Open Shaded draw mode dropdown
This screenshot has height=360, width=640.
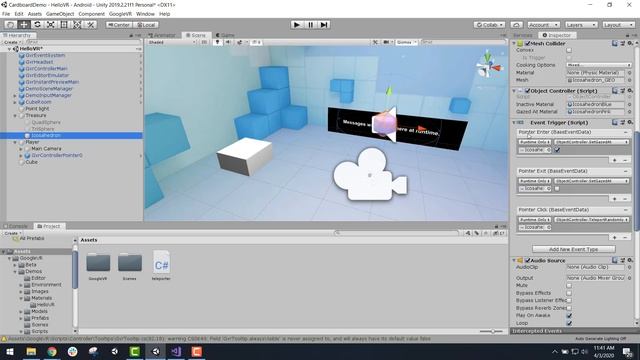[x=172, y=42]
